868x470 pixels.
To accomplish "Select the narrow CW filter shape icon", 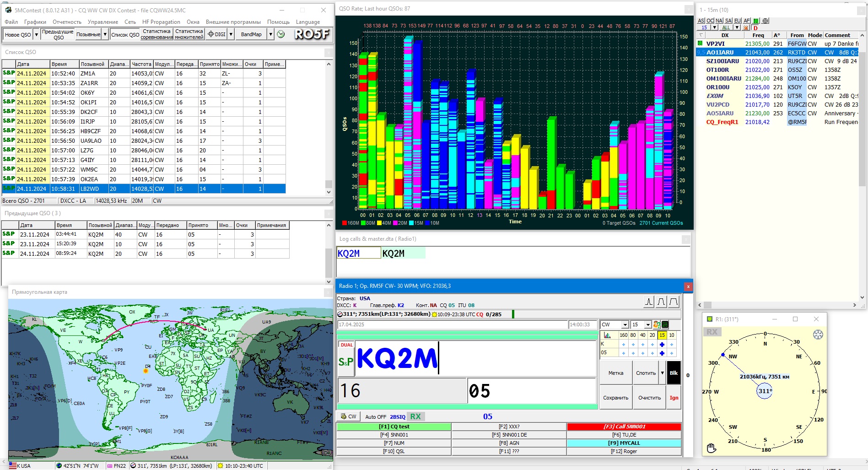I will [649, 302].
